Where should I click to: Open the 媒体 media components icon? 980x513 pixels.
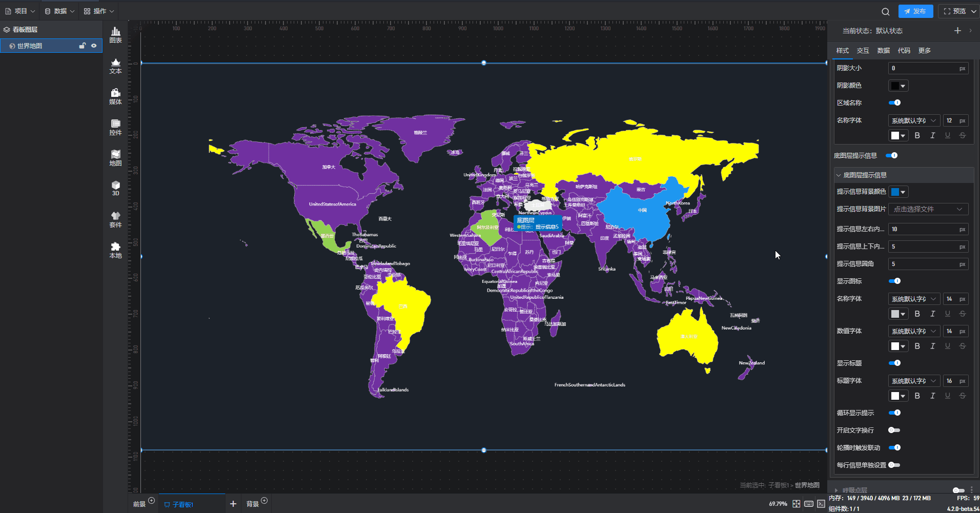click(x=115, y=96)
